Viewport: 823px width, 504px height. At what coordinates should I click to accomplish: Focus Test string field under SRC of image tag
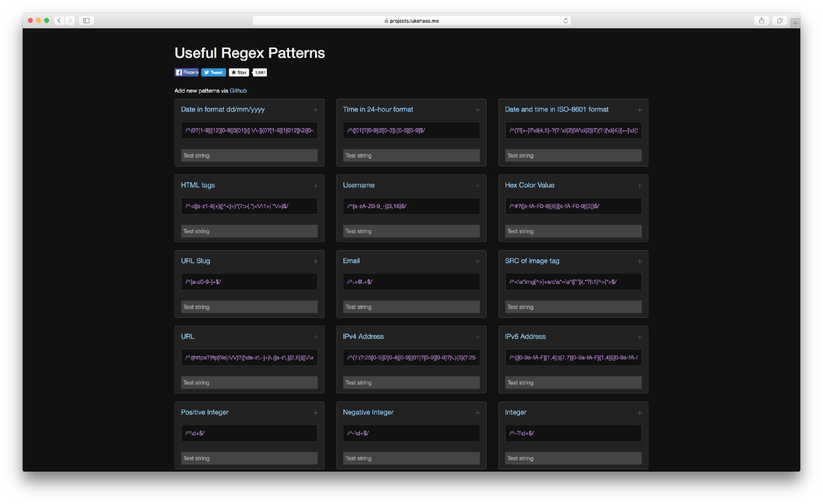click(573, 307)
